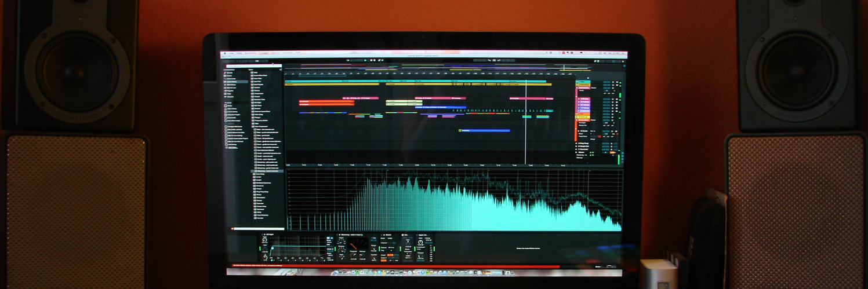Viewport: 868px width, 289px height.
Task: Click the green Play button in transport
Action: 365,60
